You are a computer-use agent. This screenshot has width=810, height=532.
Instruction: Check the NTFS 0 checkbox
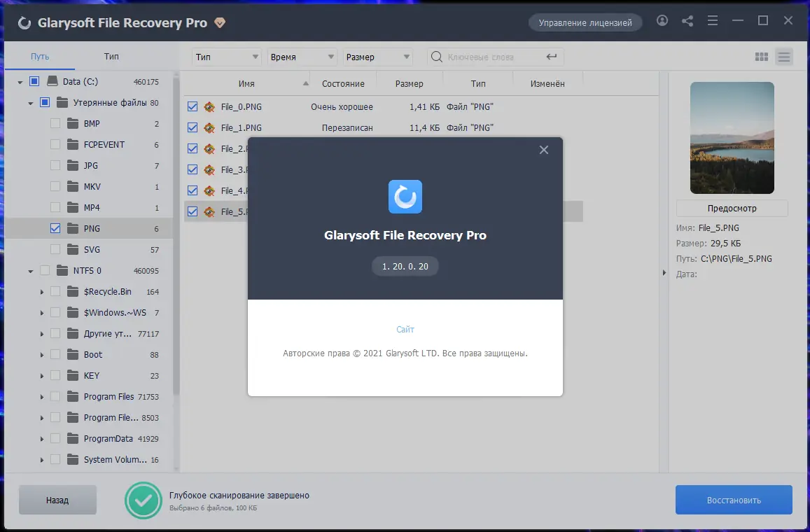point(45,270)
